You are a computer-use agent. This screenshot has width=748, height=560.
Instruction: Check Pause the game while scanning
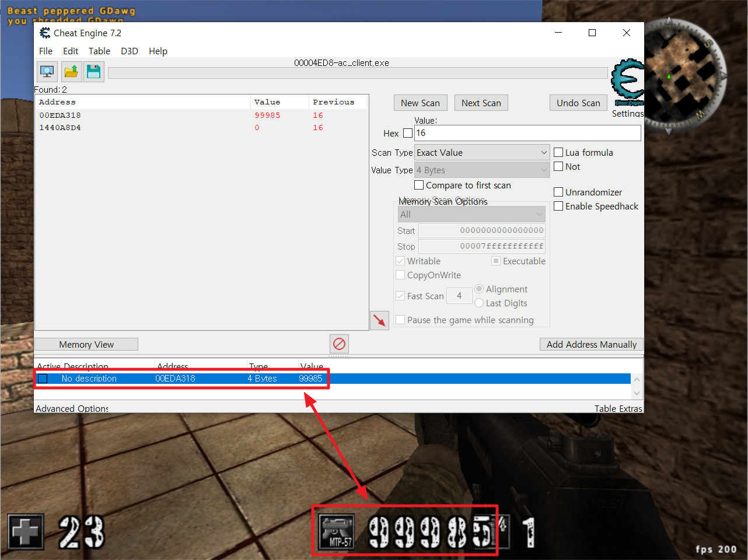[x=400, y=320]
